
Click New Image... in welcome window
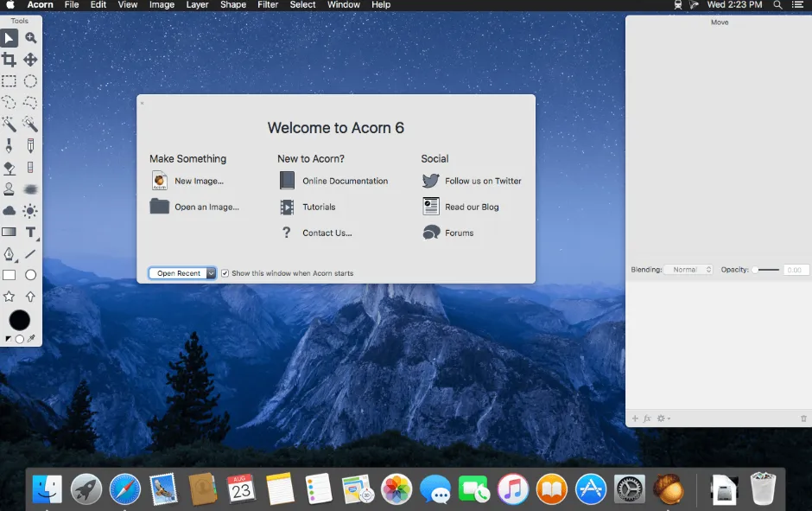pyautogui.click(x=199, y=181)
